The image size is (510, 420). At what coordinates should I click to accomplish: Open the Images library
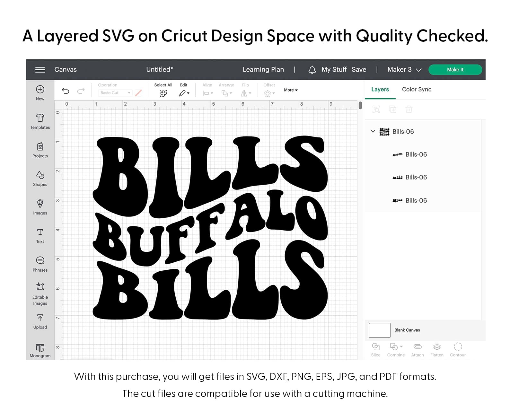click(40, 207)
